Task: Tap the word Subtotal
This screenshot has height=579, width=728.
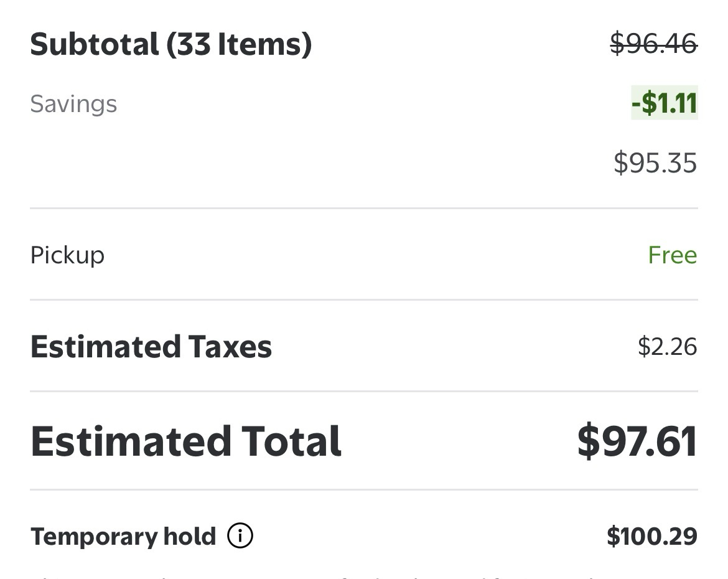Action: [x=95, y=44]
